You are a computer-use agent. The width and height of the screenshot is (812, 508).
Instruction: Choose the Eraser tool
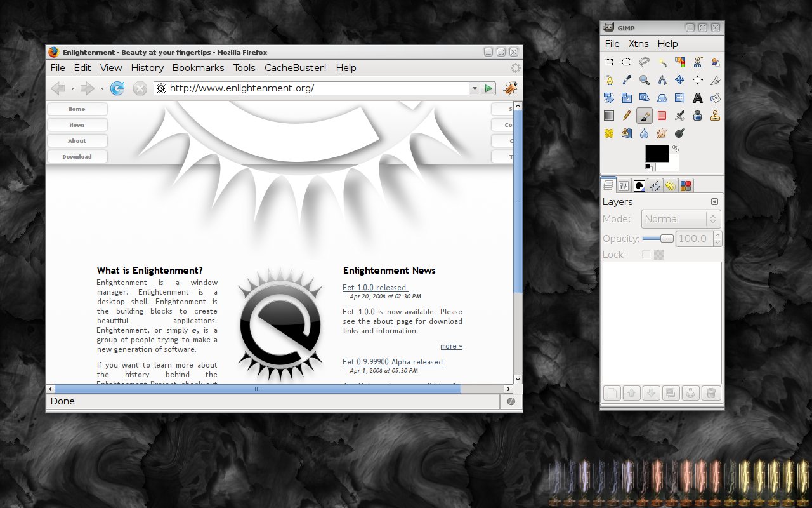click(662, 116)
